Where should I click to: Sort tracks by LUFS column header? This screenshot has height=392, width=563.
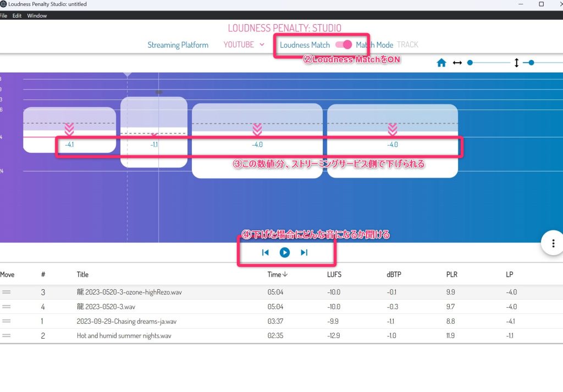click(x=335, y=274)
